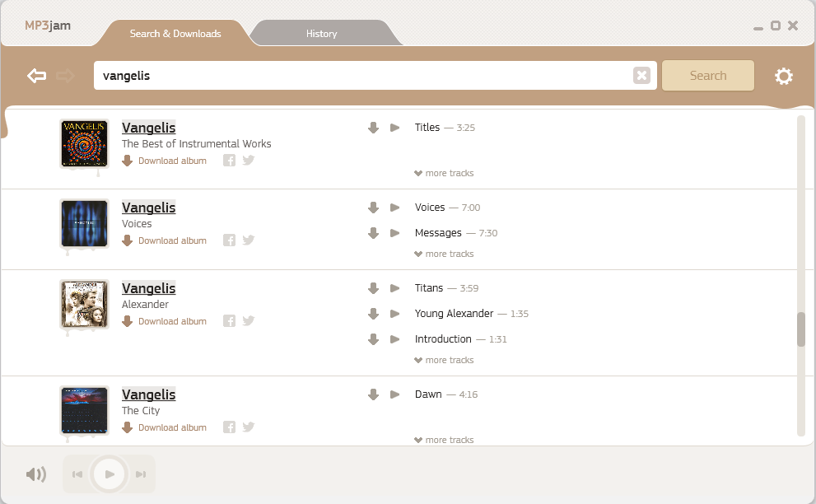Tweet the Voices album
The image size is (816, 504).
point(249,240)
